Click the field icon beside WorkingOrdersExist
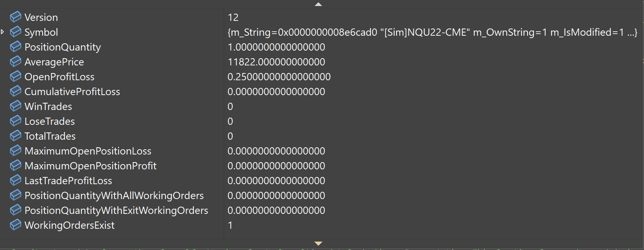Viewport: 644px width, 250px height. point(16,225)
